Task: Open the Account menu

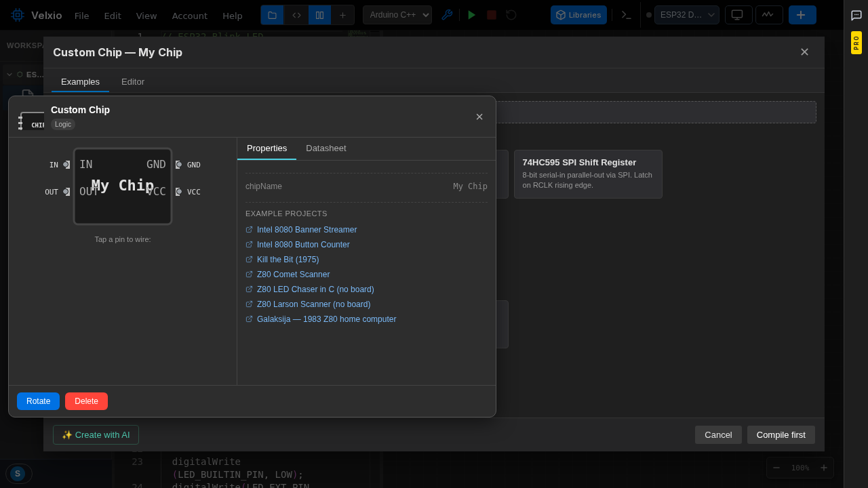Action: click(190, 16)
